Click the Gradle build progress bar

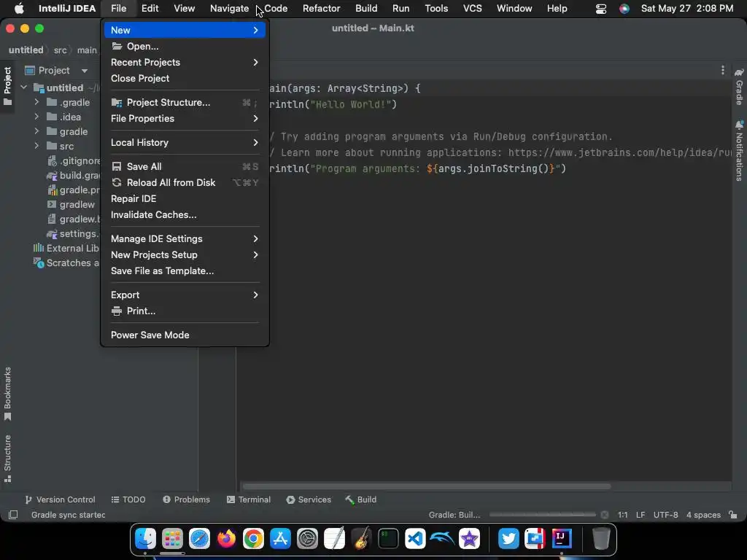(x=542, y=515)
